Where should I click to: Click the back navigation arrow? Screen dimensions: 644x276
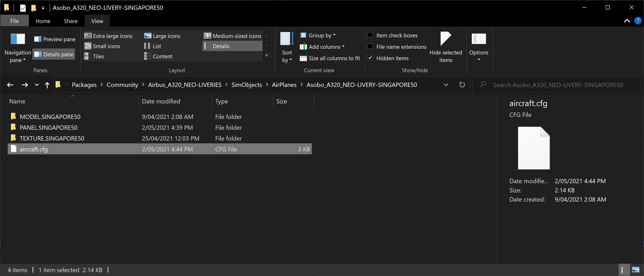point(10,85)
